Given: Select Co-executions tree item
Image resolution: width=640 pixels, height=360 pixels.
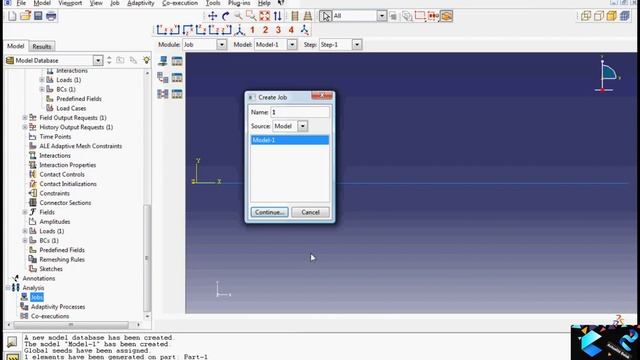Looking at the screenshot, I should point(50,316).
